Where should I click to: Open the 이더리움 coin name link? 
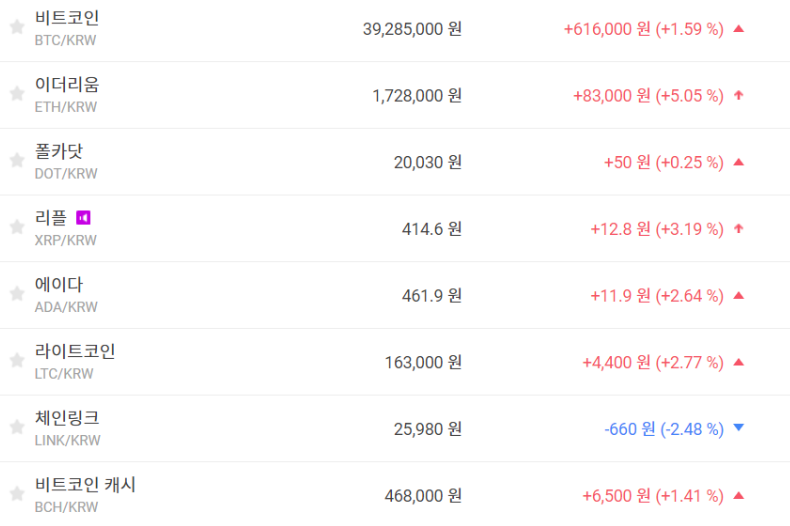[x=66, y=85]
